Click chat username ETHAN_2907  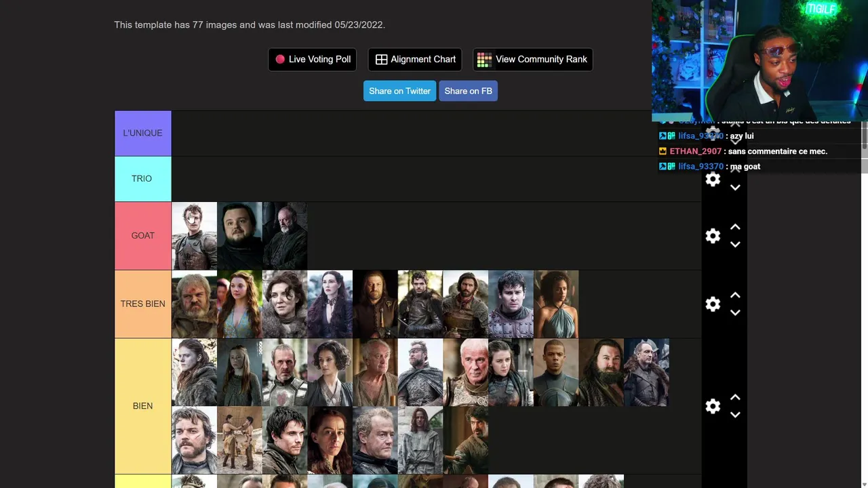pos(696,151)
